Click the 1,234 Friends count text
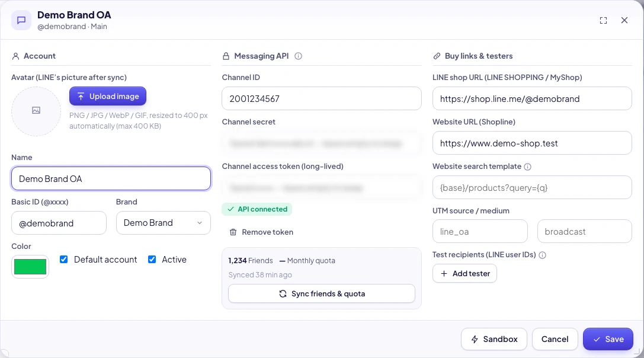 tap(251, 261)
